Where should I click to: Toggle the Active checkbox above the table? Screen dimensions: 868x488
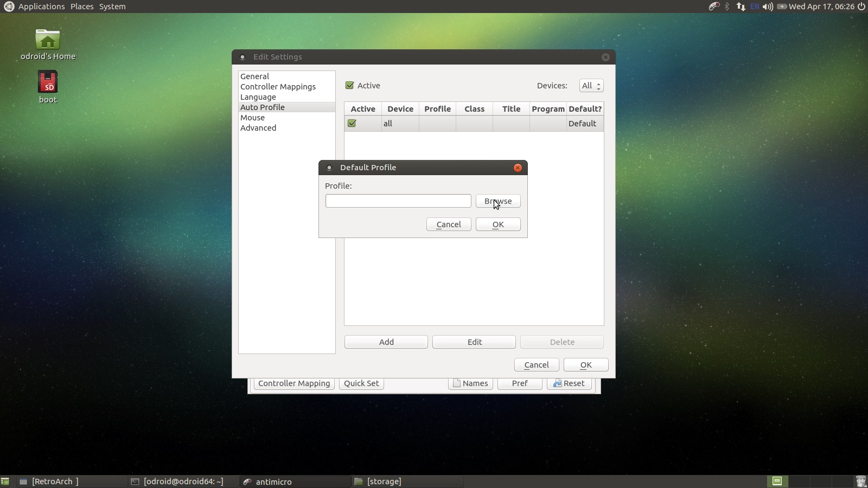[x=350, y=86]
